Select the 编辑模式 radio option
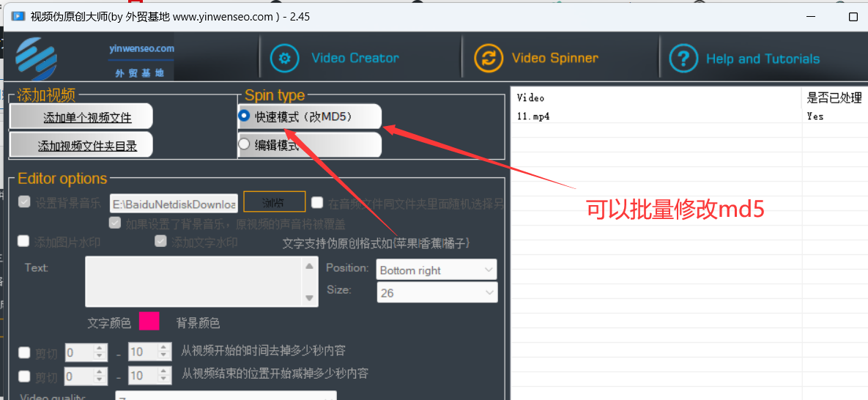Image resolution: width=868 pixels, height=400 pixels. tap(245, 144)
